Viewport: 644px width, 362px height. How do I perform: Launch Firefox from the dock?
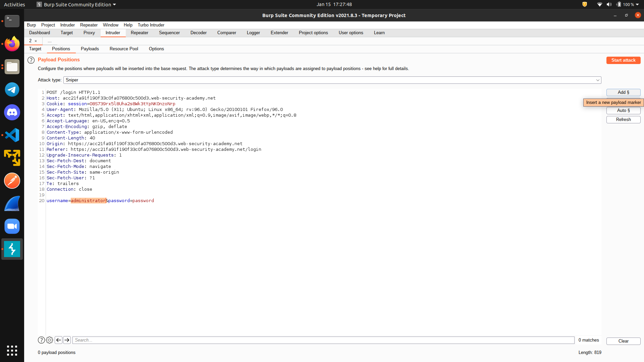point(12,44)
